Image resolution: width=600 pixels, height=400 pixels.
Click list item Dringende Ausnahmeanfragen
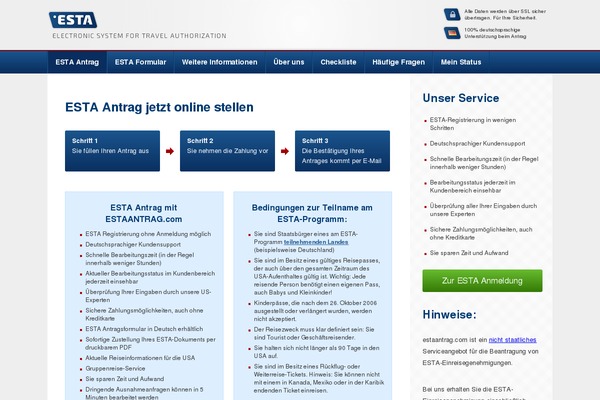click(144, 393)
